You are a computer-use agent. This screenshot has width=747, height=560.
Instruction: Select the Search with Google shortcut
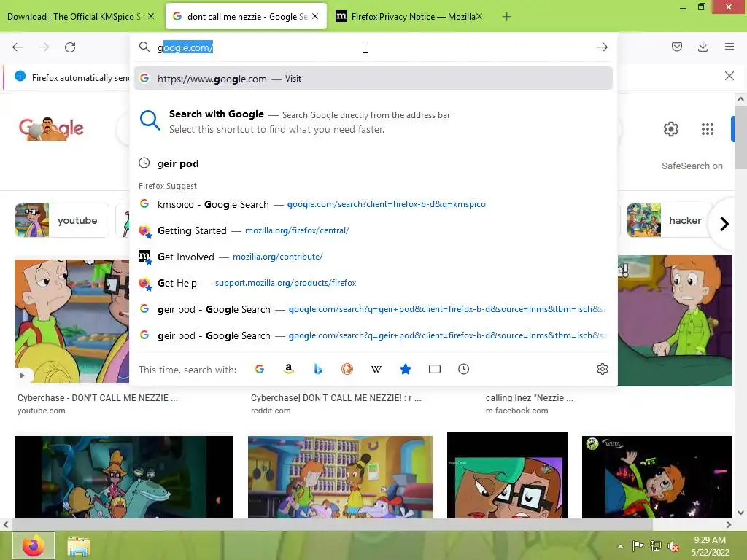point(373,122)
